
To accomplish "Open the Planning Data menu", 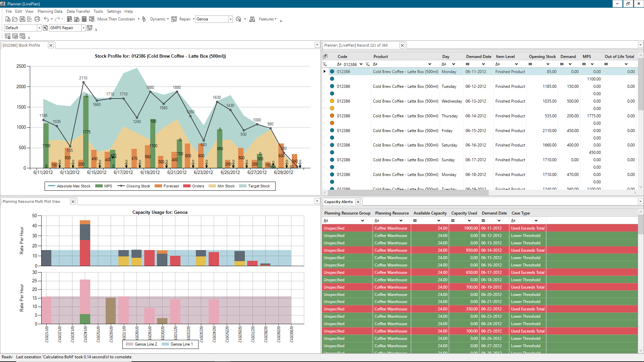I will [50, 11].
